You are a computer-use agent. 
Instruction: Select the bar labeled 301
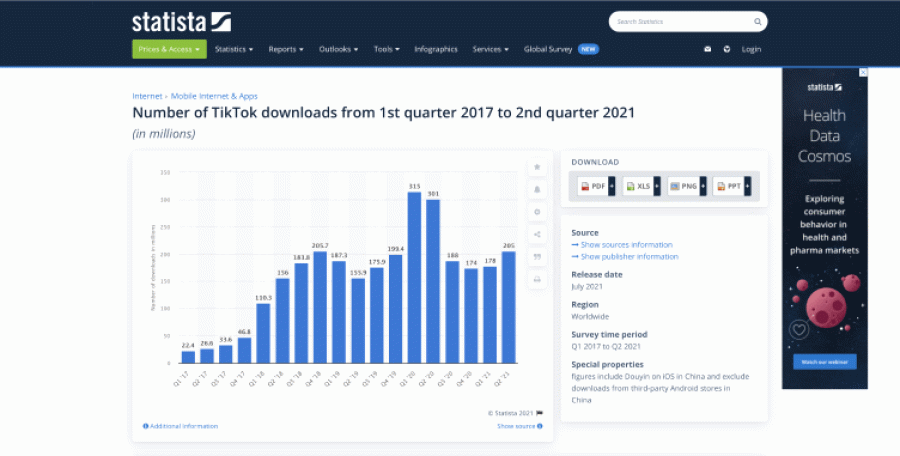[x=433, y=281]
